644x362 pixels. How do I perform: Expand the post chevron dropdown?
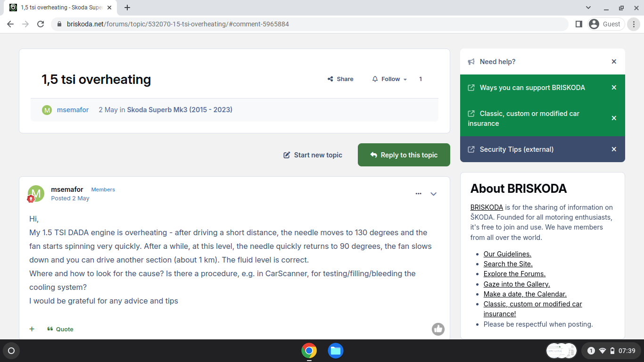[x=433, y=194]
